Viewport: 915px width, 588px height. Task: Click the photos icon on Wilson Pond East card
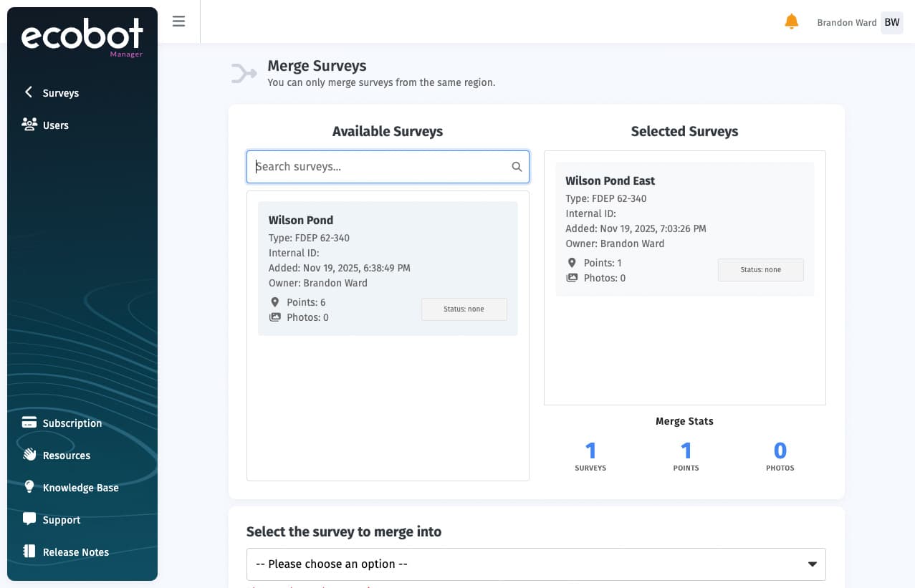(572, 278)
